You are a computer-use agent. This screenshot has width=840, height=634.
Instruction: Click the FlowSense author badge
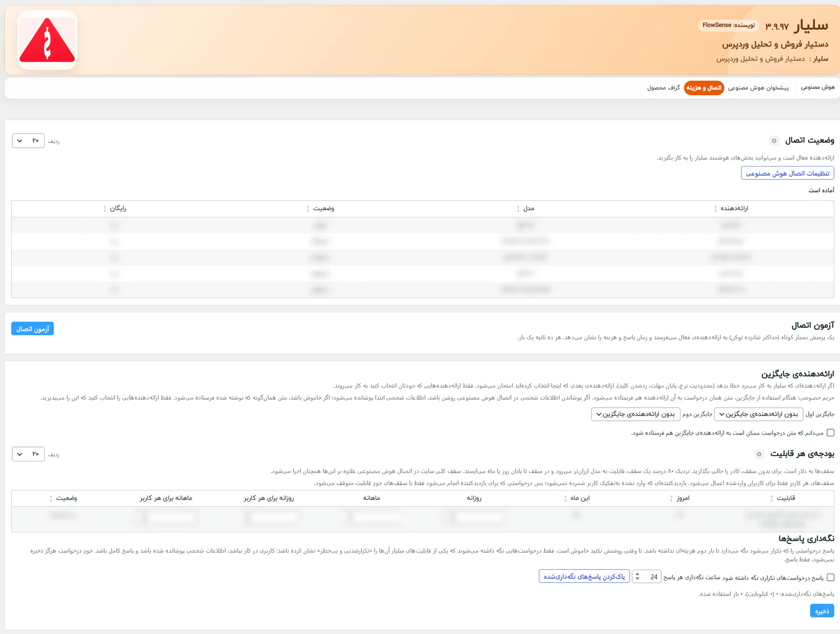[728, 25]
